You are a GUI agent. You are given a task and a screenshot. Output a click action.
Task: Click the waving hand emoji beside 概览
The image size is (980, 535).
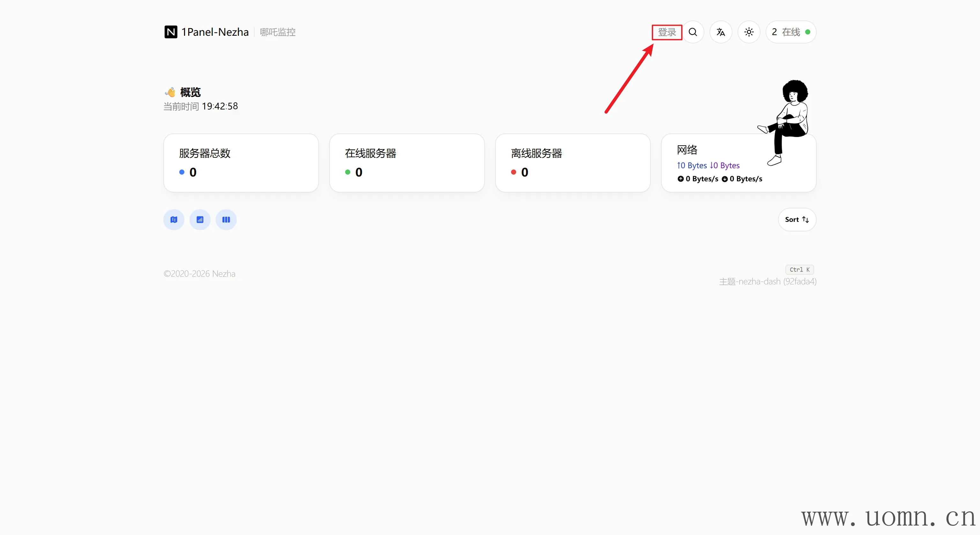click(170, 92)
